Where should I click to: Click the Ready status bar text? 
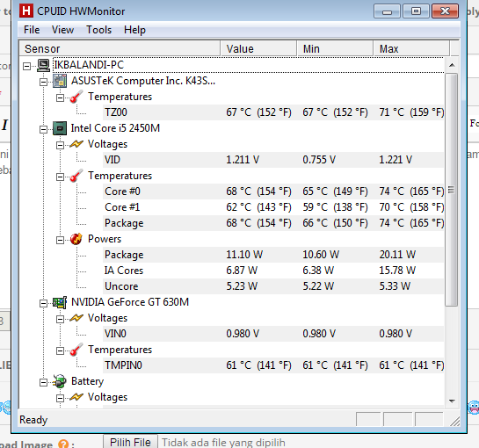coord(33,420)
